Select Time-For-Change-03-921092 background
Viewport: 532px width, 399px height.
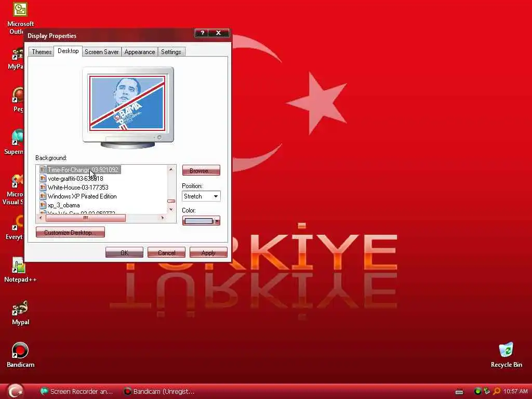click(83, 170)
